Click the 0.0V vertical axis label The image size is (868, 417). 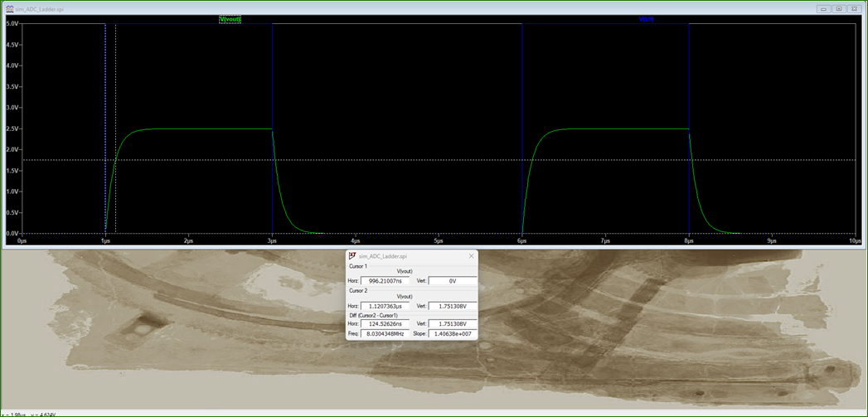11,233
